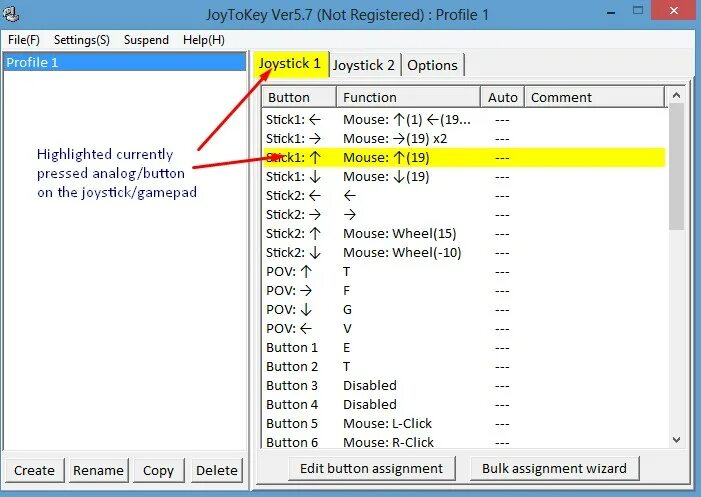Select the highlighted Stick1 up arrow row
The image size is (701, 497).
(x=465, y=158)
